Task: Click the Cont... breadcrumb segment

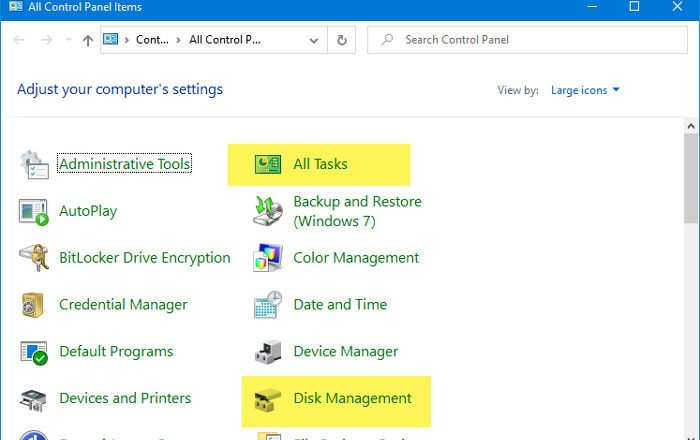Action: coord(152,40)
